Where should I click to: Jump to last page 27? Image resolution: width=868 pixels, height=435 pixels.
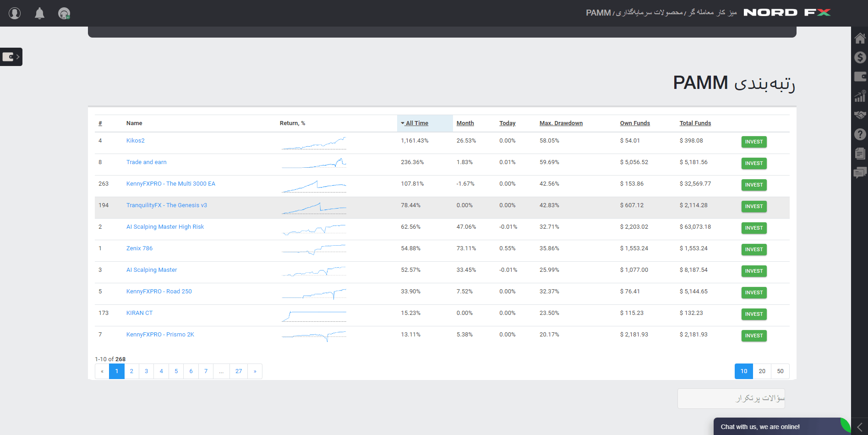pyautogui.click(x=239, y=371)
